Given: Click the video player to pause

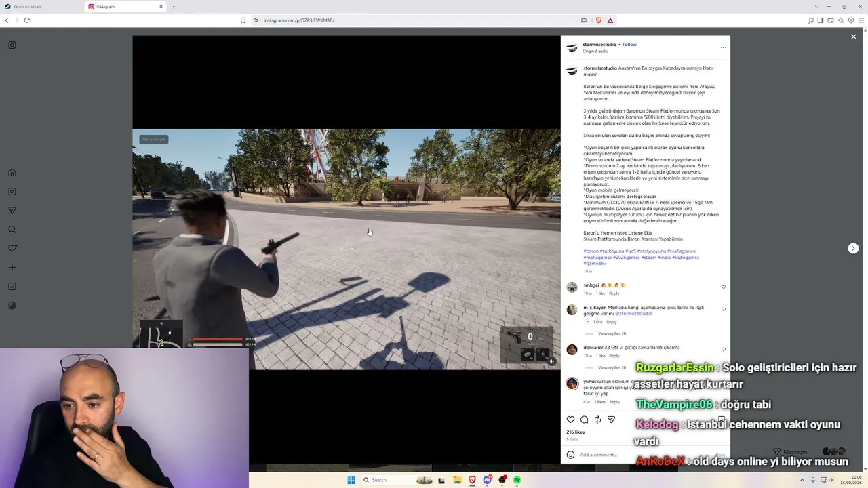Looking at the screenshot, I should (x=347, y=249).
